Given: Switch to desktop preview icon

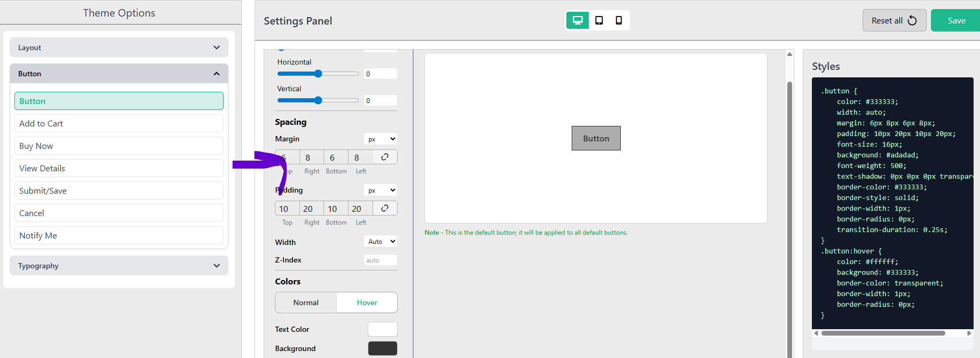Looking at the screenshot, I should 578,20.
